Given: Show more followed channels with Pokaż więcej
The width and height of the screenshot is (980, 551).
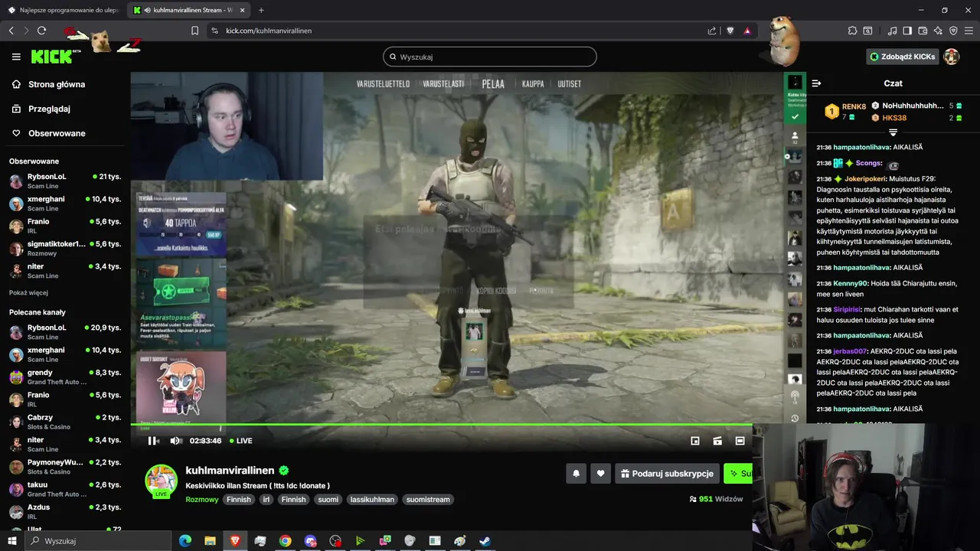Looking at the screenshot, I should (28, 292).
